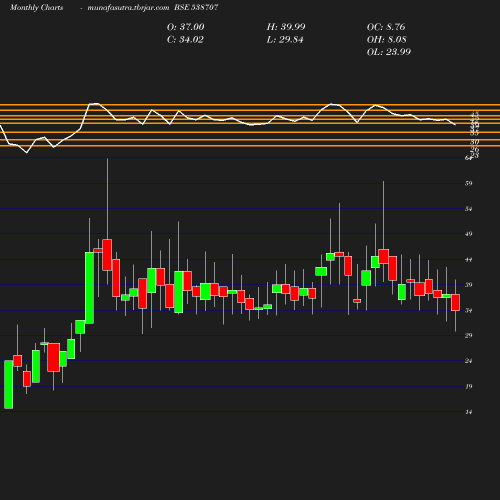Click the price axis label 19

point(469,387)
